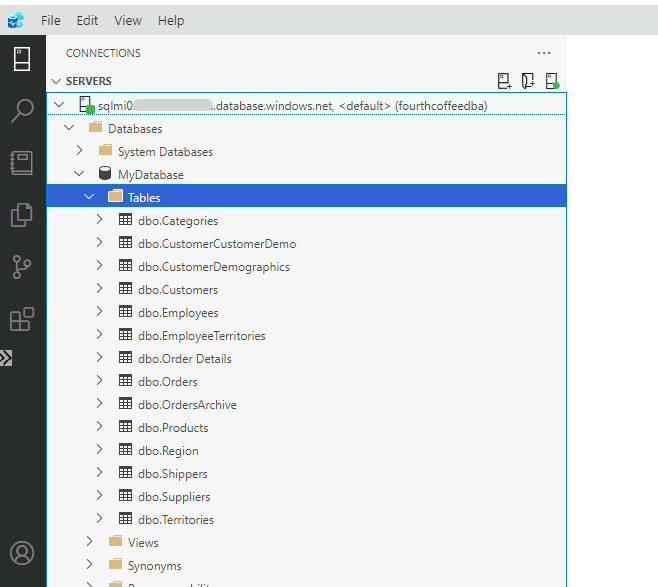
Task: Select the Databases folder label
Action: tap(135, 129)
